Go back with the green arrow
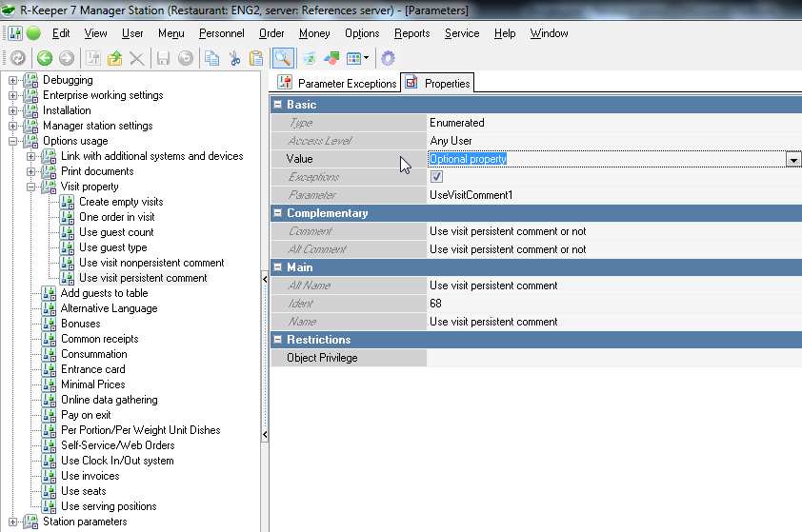This screenshot has height=532, width=802. point(45,58)
